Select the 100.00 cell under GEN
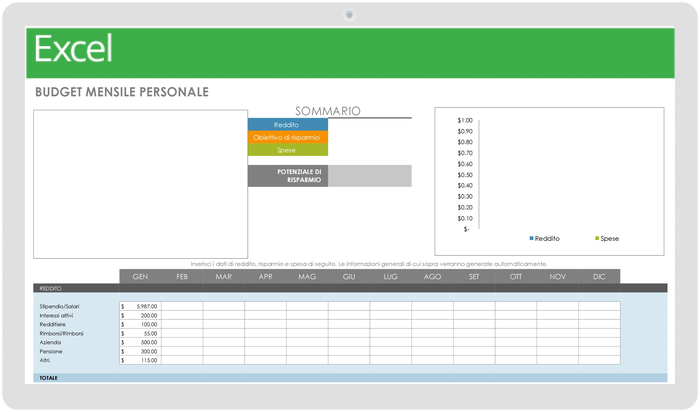This screenshot has height=412, width=700. coord(140,324)
